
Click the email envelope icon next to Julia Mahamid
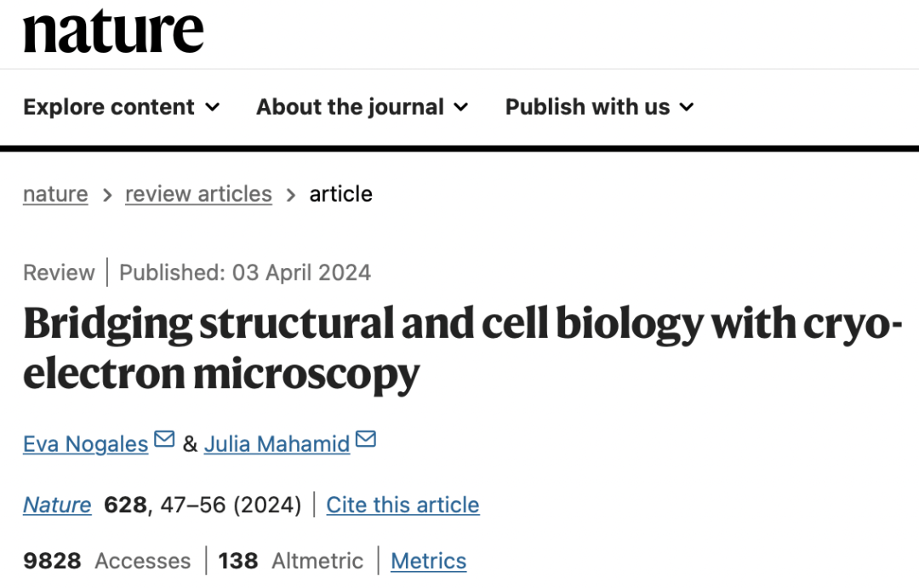tap(366, 438)
